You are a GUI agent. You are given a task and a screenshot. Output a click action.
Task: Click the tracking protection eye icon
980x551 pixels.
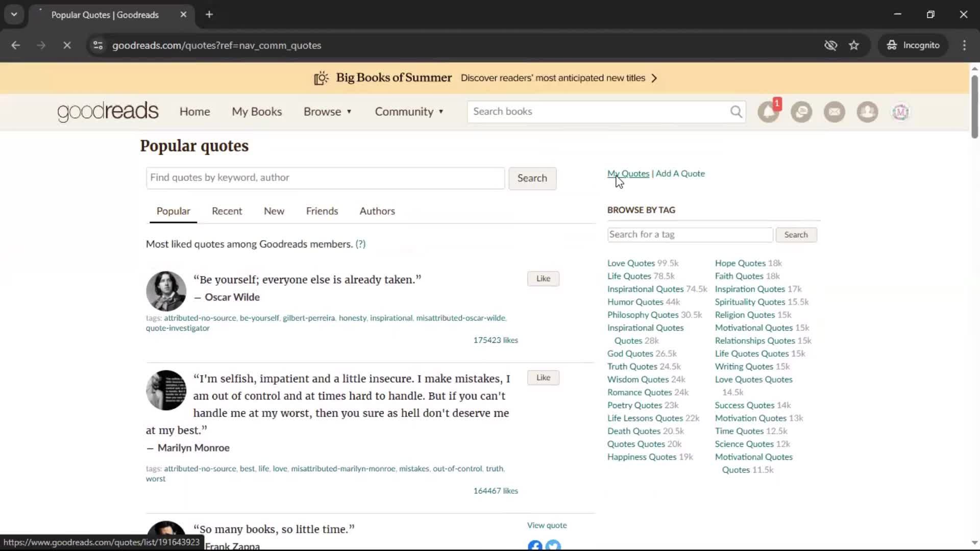831,45
